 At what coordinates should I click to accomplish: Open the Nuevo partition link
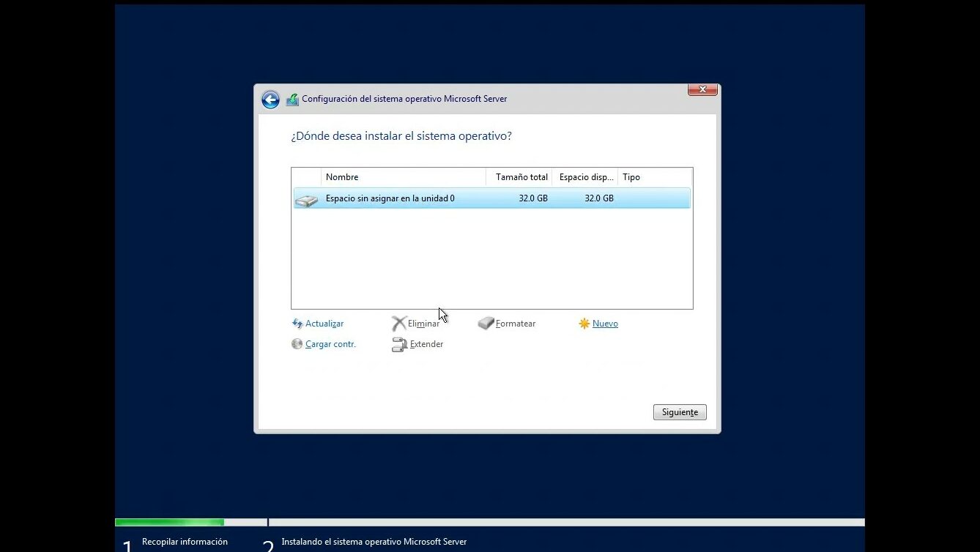click(x=605, y=324)
